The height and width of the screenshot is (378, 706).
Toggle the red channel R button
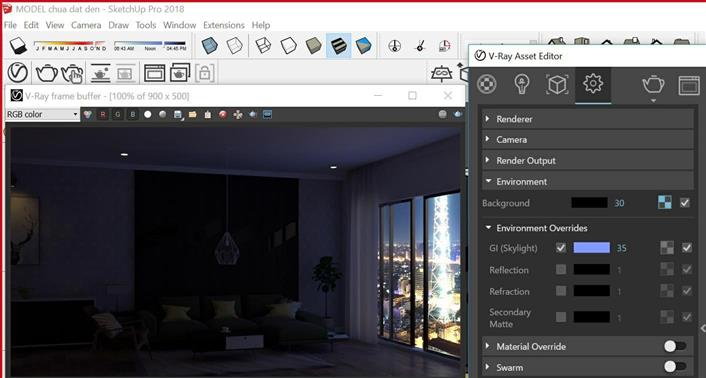(x=103, y=115)
